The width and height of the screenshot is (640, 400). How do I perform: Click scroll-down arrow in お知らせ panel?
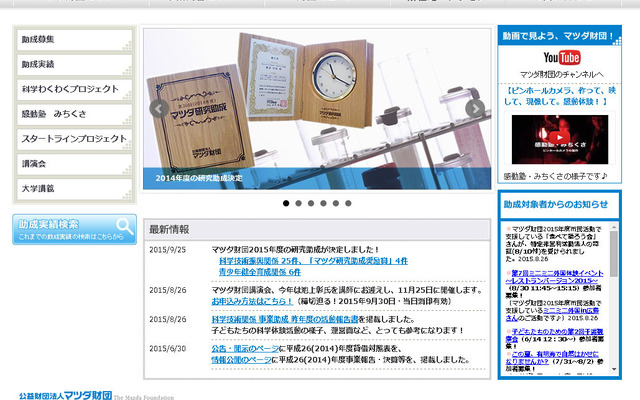614,369
